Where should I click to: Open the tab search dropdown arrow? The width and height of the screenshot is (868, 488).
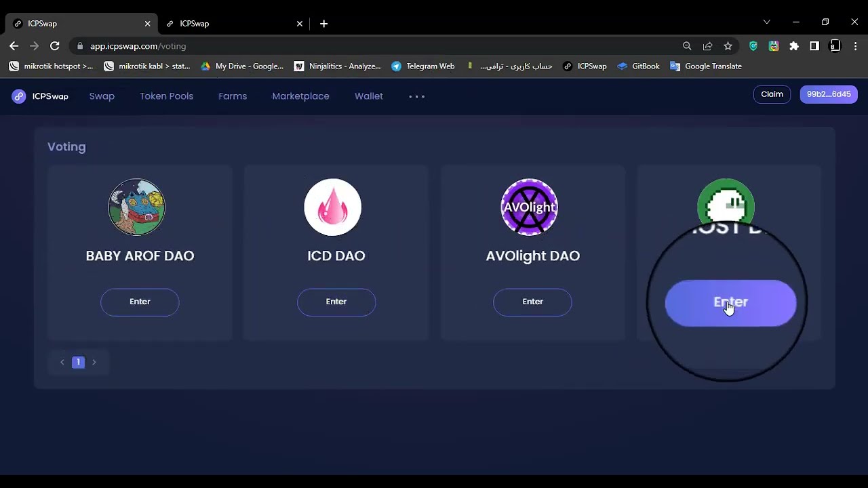click(x=766, y=22)
